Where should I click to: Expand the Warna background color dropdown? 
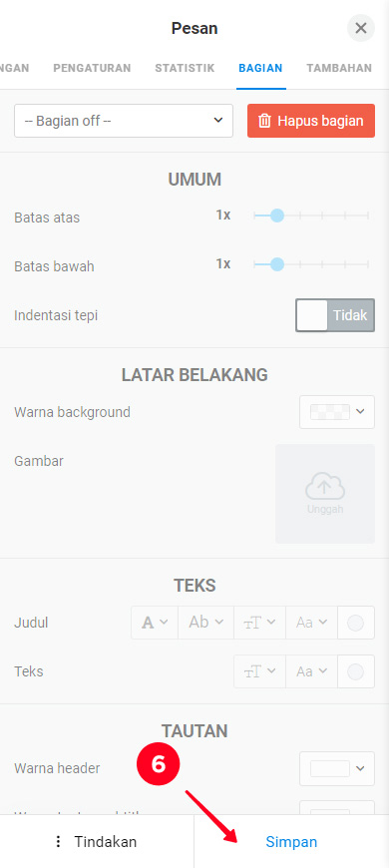point(337,412)
